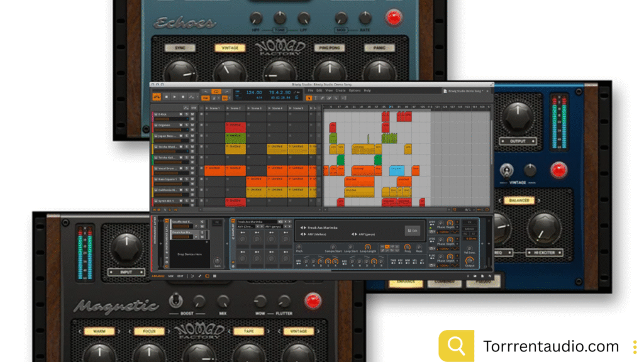The image size is (644, 362).
Task: Click the Edit button in the Sampler panel
Action: 414,230
